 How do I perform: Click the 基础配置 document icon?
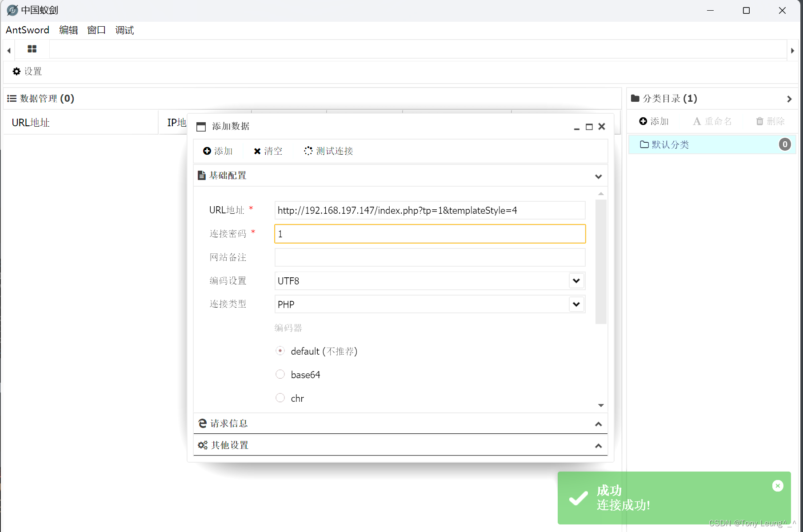click(x=202, y=176)
